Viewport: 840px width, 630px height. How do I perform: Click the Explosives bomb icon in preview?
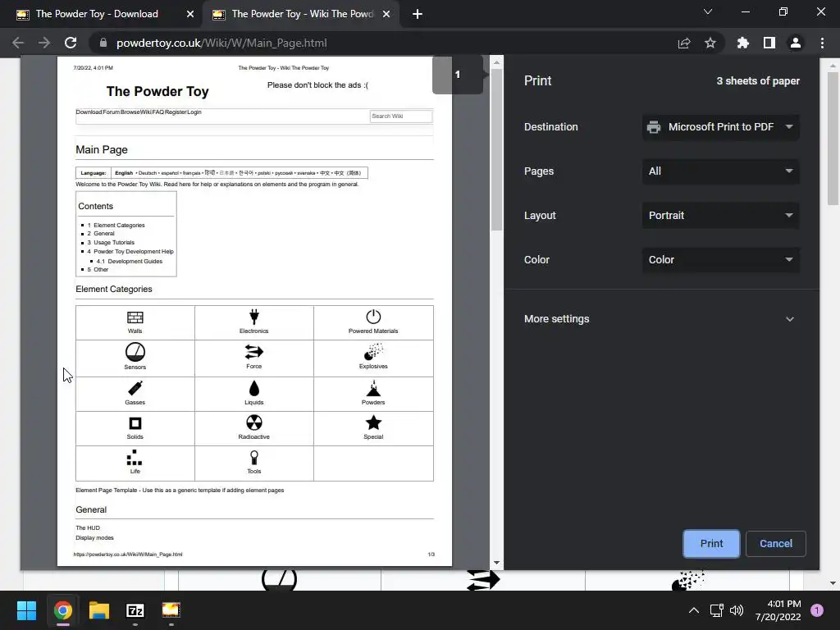[x=373, y=352]
